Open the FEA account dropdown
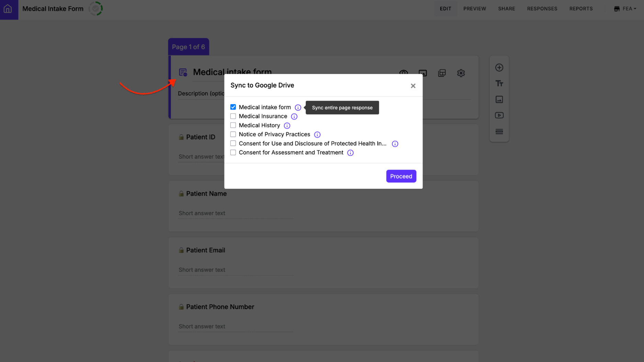Image resolution: width=644 pixels, height=362 pixels. (625, 9)
